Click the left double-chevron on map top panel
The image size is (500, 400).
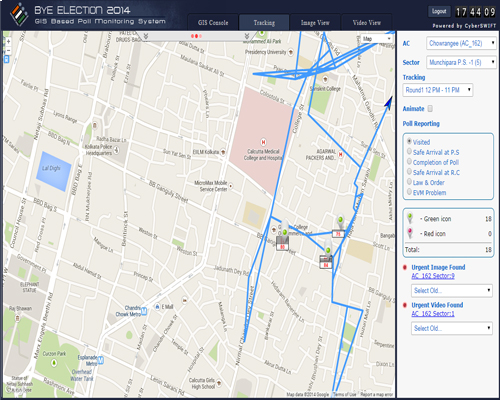click(x=146, y=36)
